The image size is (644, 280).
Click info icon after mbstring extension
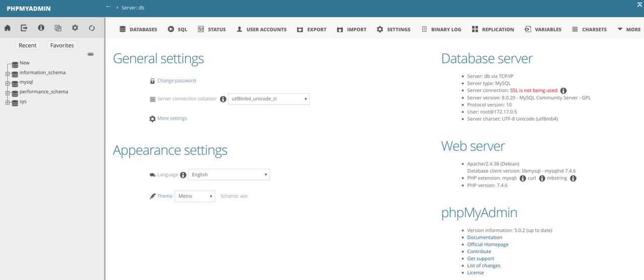click(573, 178)
